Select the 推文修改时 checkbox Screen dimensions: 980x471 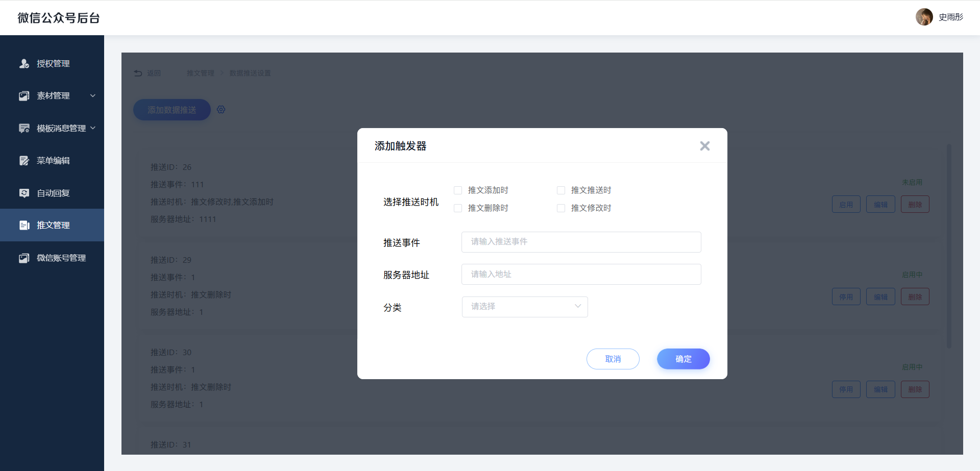pyautogui.click(x=561, y=208)
